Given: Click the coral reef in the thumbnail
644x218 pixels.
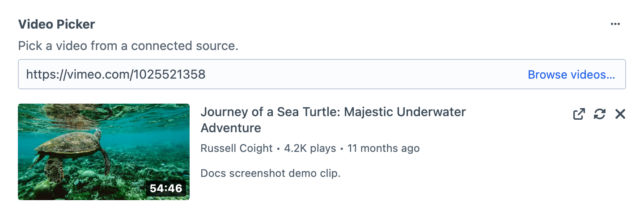Looking at the screenshot, I should [134, 179].
